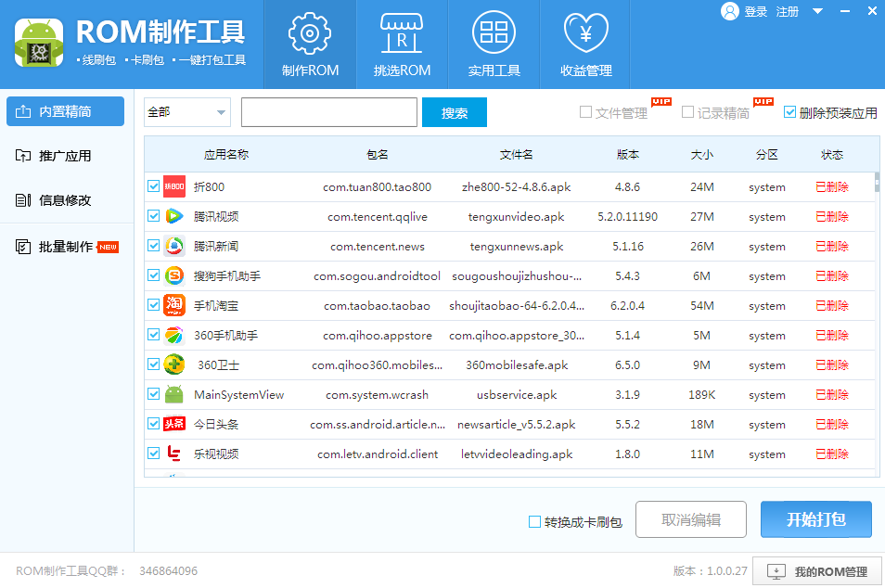885x588 pixels.
Task: Click the 搜狗手机助手 app icon
Action: pos(174,276)
